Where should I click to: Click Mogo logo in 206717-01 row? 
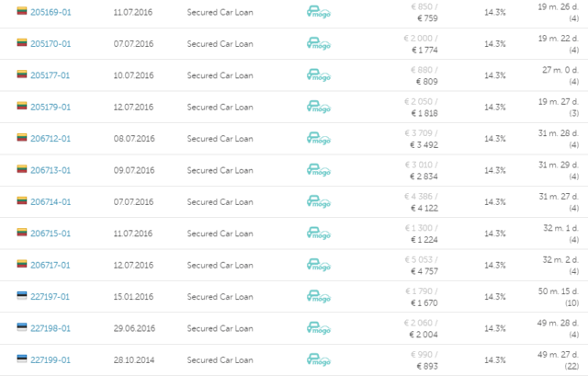coord(319,265)
